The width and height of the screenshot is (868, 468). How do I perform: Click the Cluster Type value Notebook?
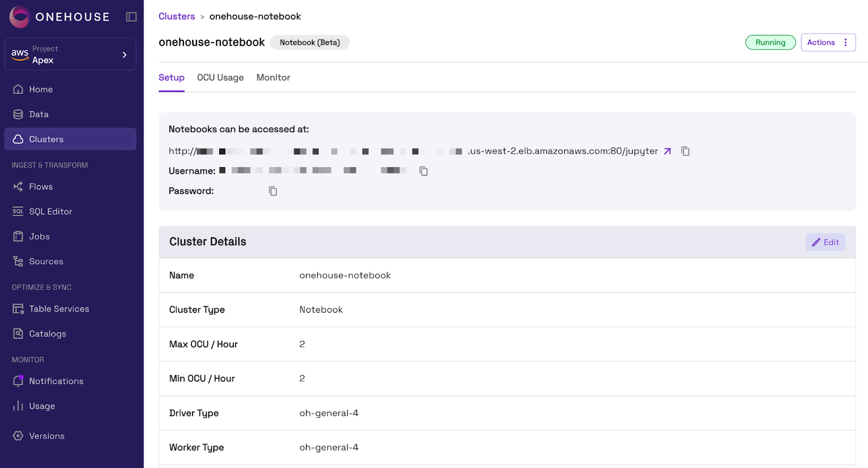tap(321, 309)
